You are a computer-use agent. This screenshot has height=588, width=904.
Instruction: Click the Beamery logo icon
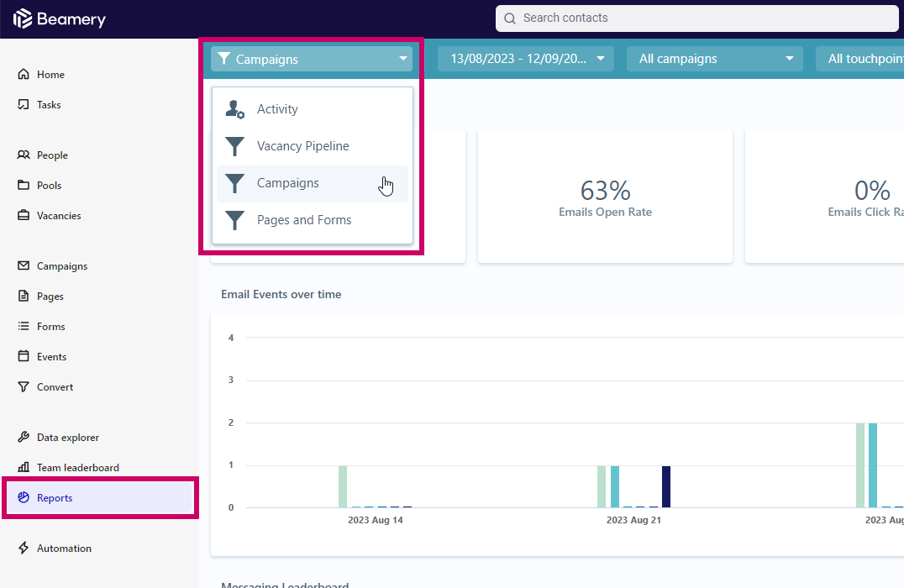[x=23, y=18]
